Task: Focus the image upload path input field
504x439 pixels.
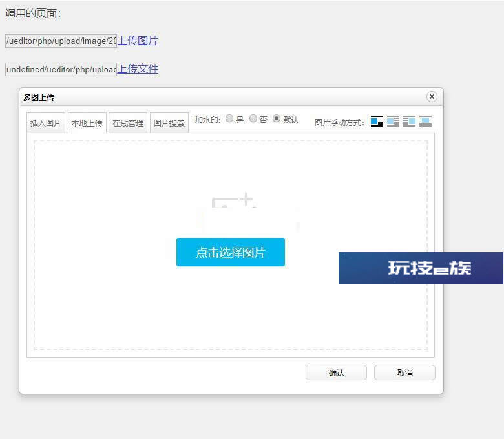Action: (x=61, y=41)
